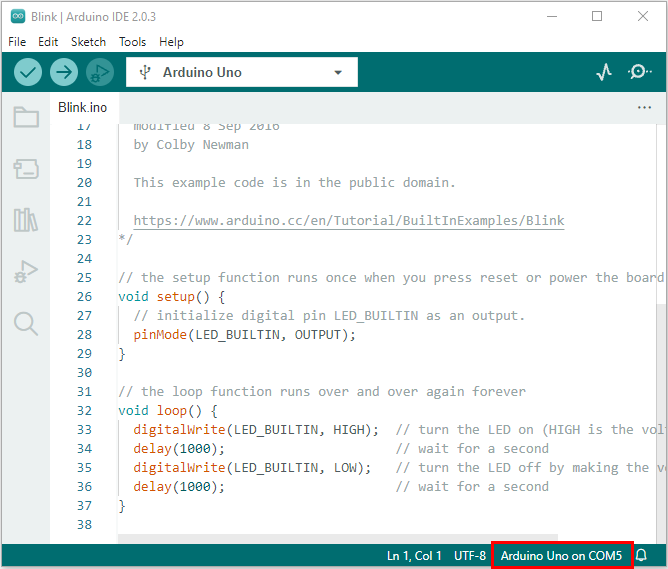Open the File menu

click(17, 42)
